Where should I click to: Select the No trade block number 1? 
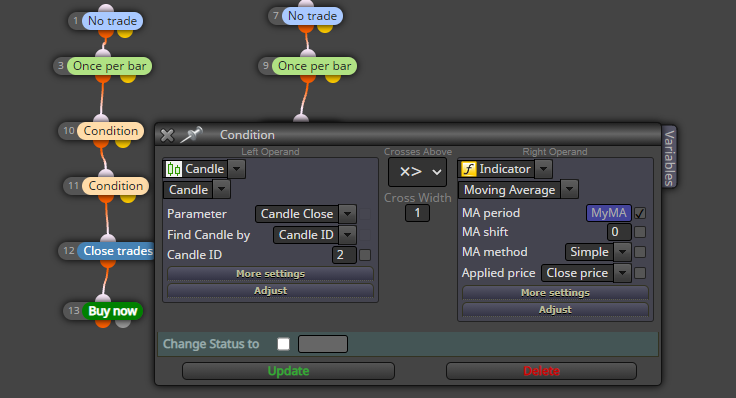pyautogui.click(x=112, y=21)
